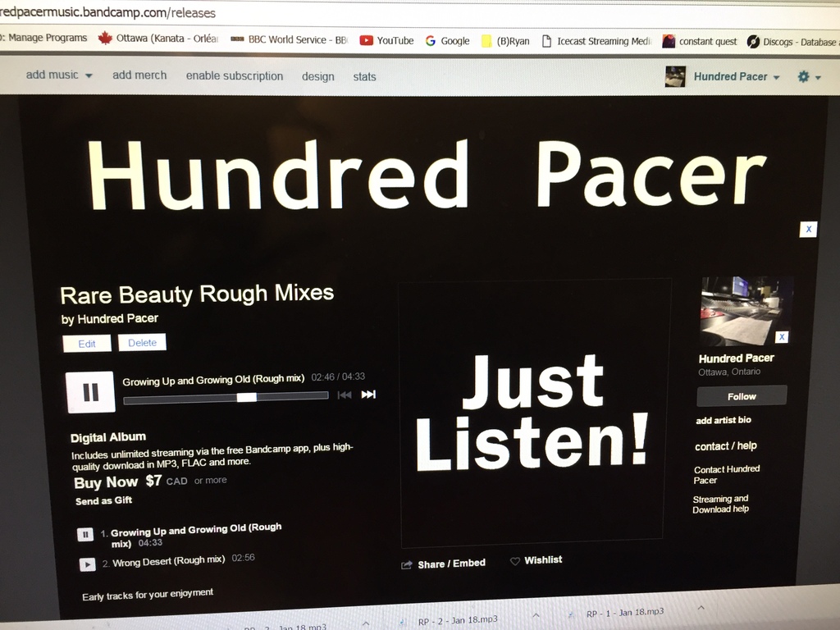Go to previous track with the rewind icon
This screenshot has height=630, width=840.
[x=345, y=395]
